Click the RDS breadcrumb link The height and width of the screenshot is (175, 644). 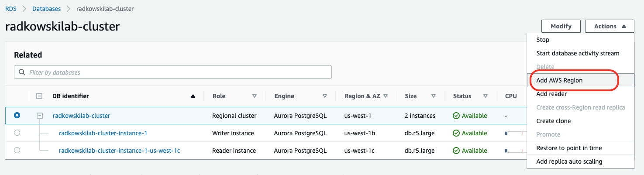(x=11, y=8)
